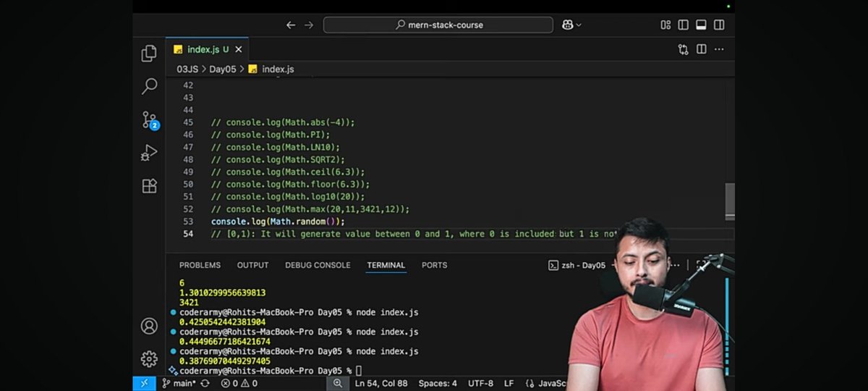Switch to the PORTS panel tab
This screenshot has height=391, width=868.
(x=434, y=265)
